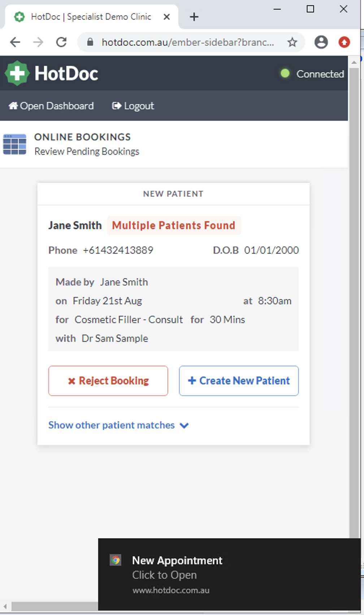
Task: Open the Chrome profile account icon
Action: 321,42
